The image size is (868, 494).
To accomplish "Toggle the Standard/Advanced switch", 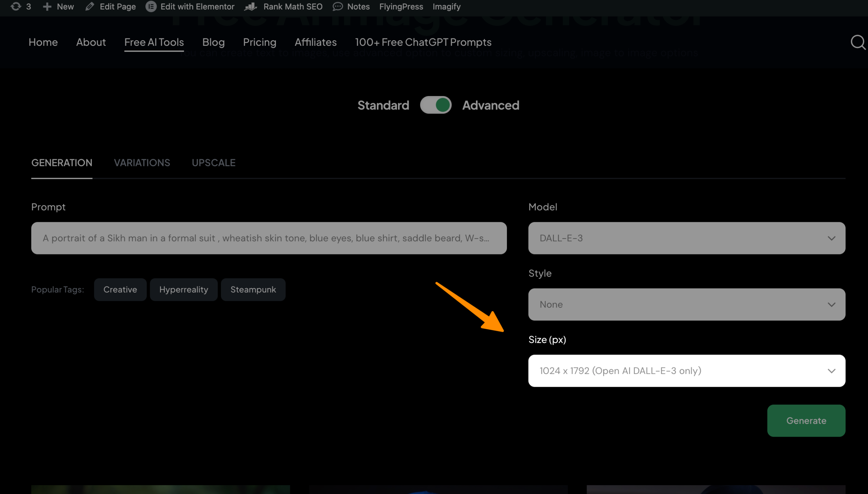I will click(x=435, y=105).
